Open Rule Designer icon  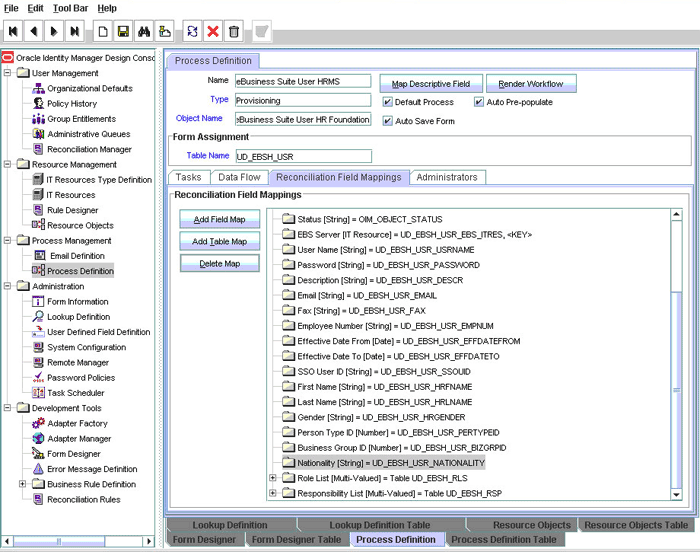click(x=38, y=210)
